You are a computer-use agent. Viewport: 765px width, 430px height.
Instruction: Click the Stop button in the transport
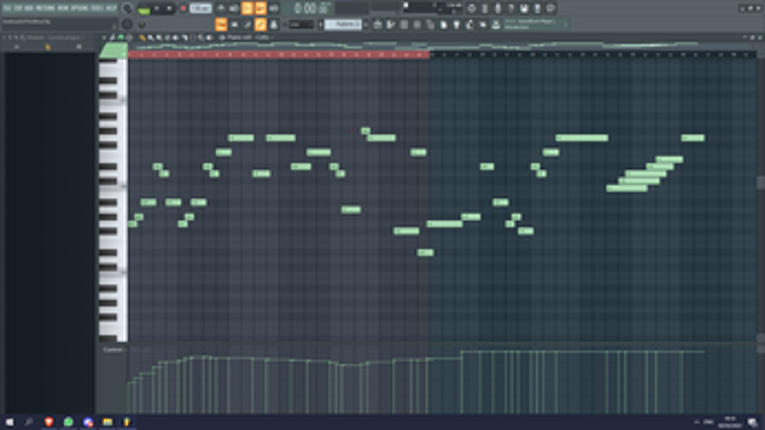pyautogui.click(x=169, y=8)
